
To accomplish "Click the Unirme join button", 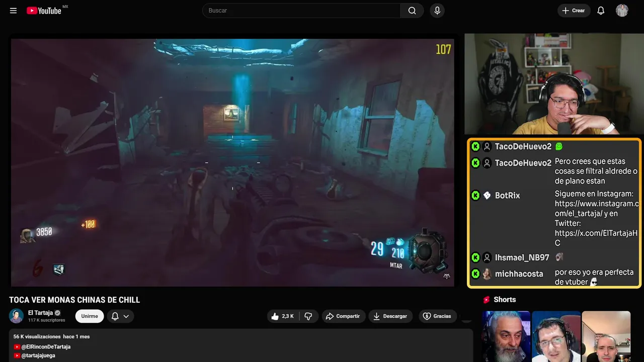I will (90, 316).
